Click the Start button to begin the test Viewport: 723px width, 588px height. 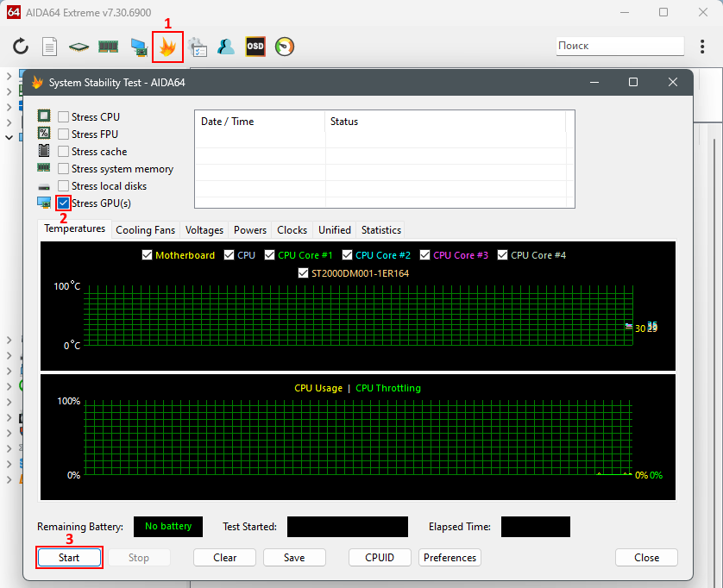point(69,558)
